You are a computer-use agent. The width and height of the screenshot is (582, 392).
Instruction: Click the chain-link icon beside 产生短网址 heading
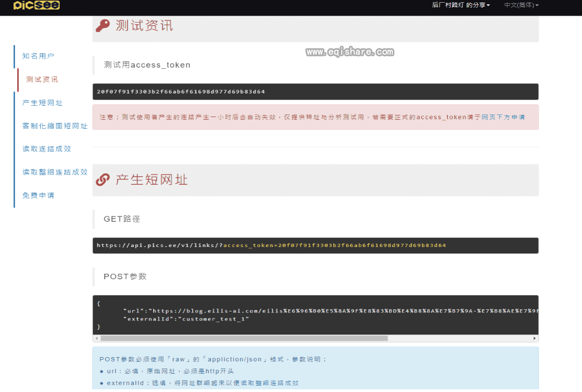(102, 179)
